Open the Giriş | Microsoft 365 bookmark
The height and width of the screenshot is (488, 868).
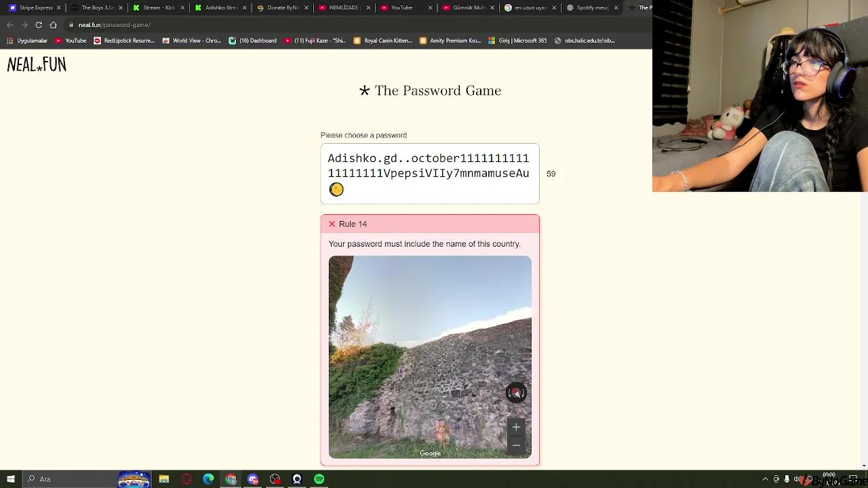[517, 41]
